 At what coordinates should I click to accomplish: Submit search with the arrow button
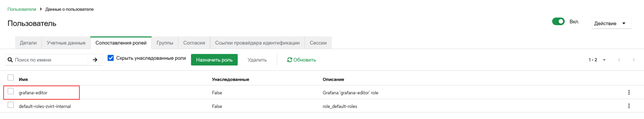(95, 60)
